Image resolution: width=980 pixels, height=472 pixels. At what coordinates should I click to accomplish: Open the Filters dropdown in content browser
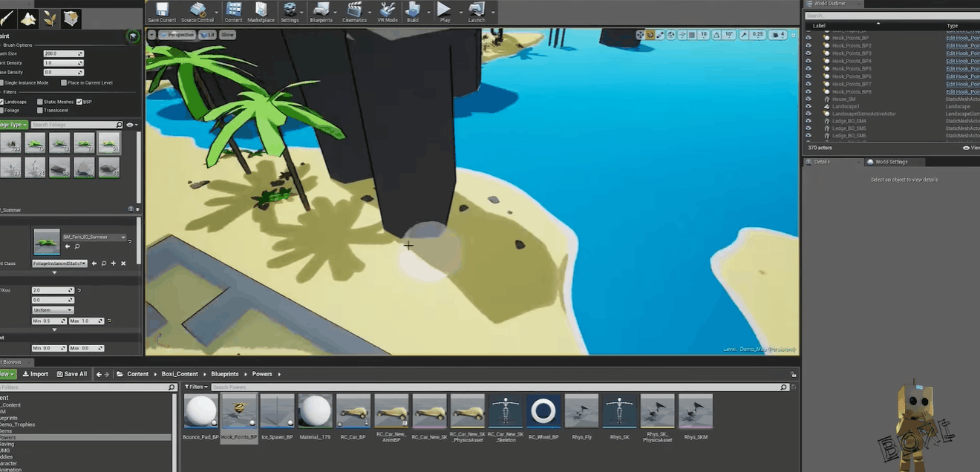click(196, 387)
